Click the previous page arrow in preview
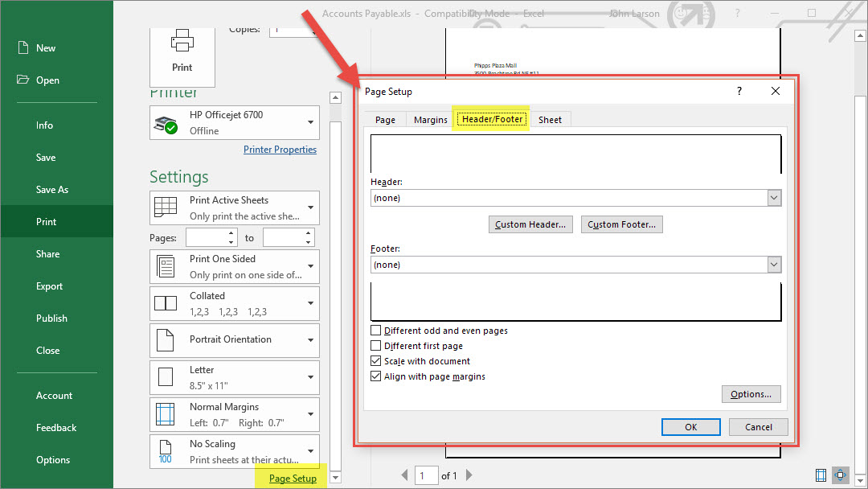868x489 pixels. click(x=405, y=475)
